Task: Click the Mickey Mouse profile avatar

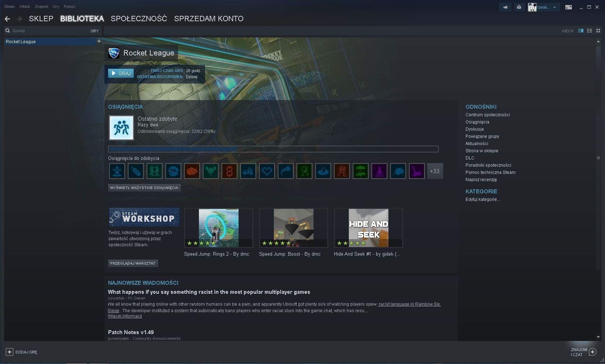Action: pos(532,7)
